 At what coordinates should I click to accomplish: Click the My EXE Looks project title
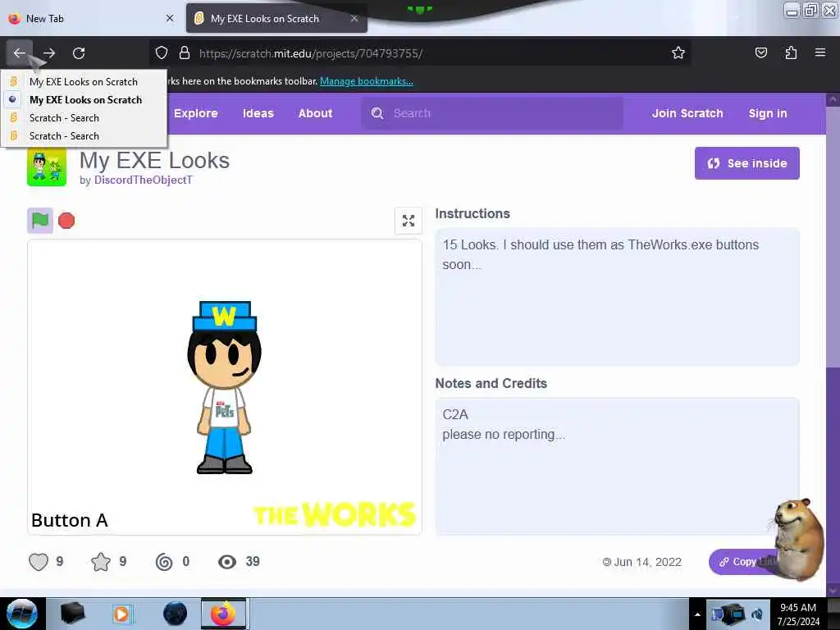point(154,160)
